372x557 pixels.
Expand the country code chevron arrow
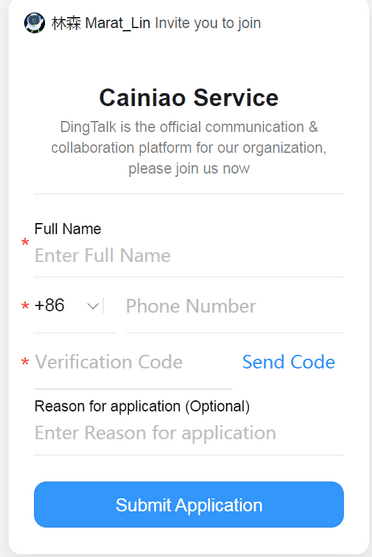click(x=93, y=306)
